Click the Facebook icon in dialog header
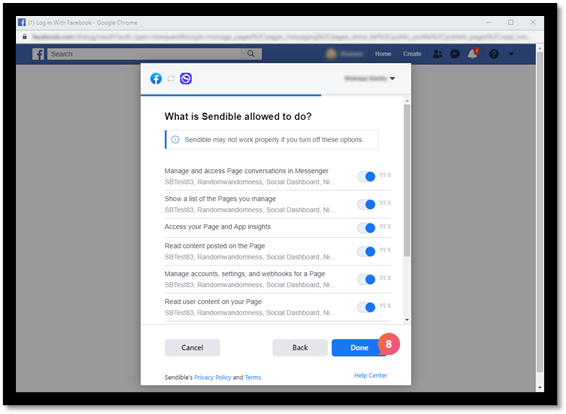This screenshot has width=566, height=414. point(156,78)
